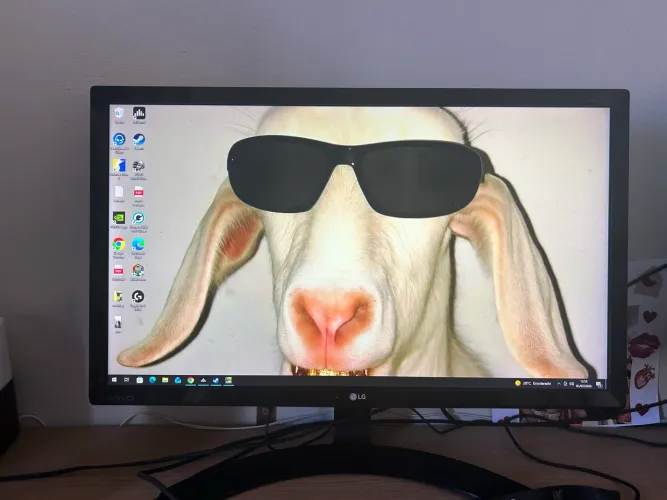667x500 pixels.
Task: Open the Windows Start button
Action: coord(114,380)
